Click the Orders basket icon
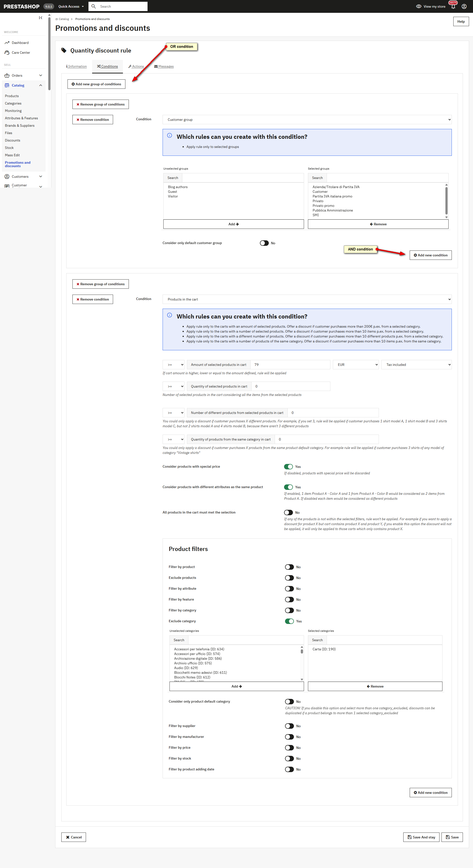473x868 pixels. point(7,75)
